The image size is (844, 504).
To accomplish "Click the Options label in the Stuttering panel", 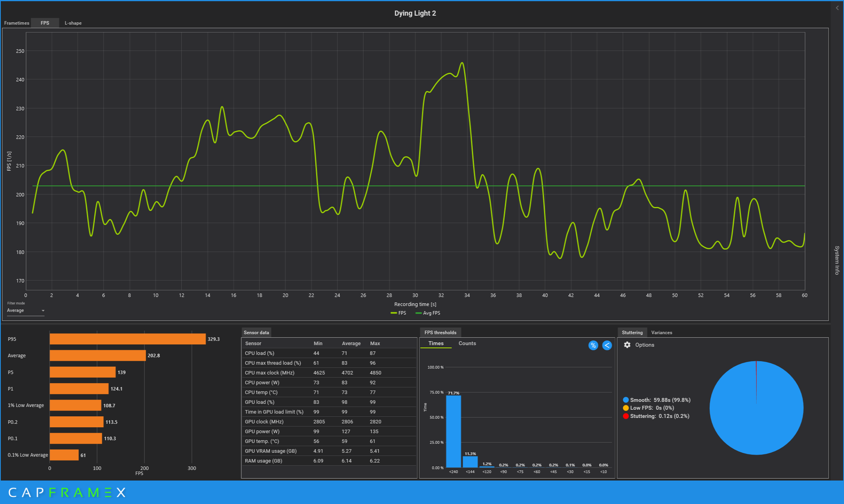I will (645, 345).
